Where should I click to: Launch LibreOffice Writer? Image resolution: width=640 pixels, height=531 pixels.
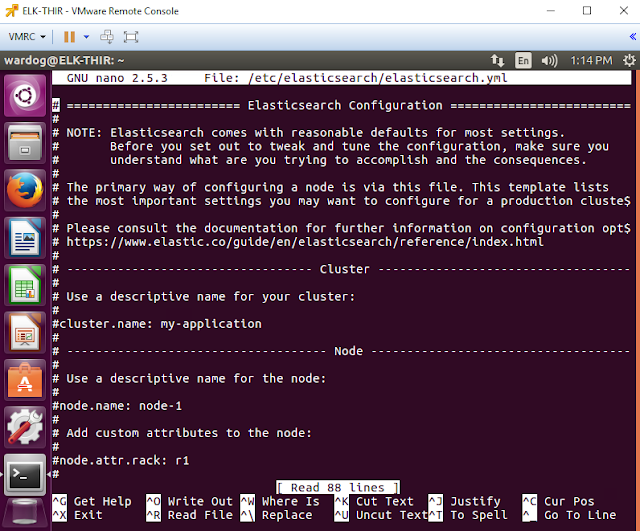(25, 238)
